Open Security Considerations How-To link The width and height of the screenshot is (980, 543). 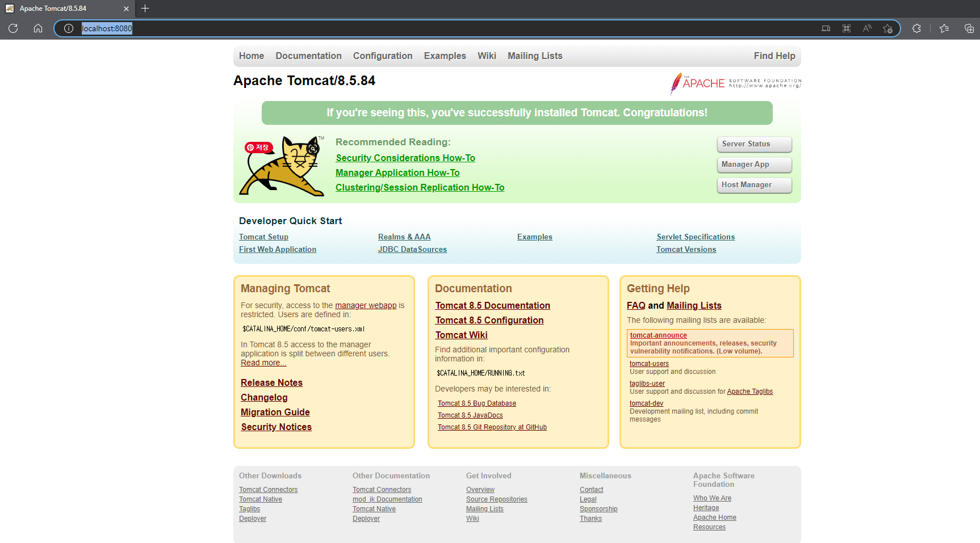pos(405,158)
